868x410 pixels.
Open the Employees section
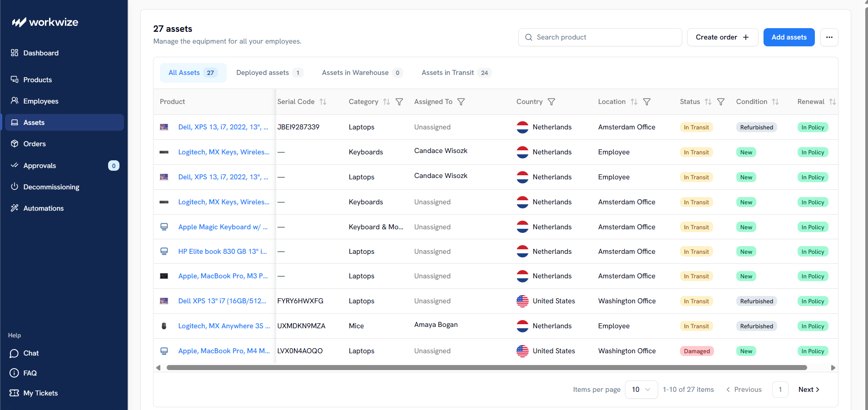[64, 101]
